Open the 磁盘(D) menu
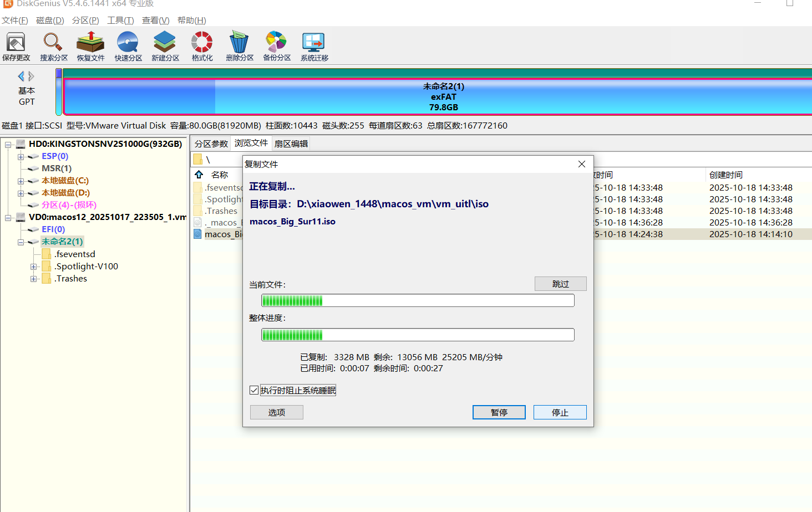This screenshot has width=812, height=512. pos(50,21)
